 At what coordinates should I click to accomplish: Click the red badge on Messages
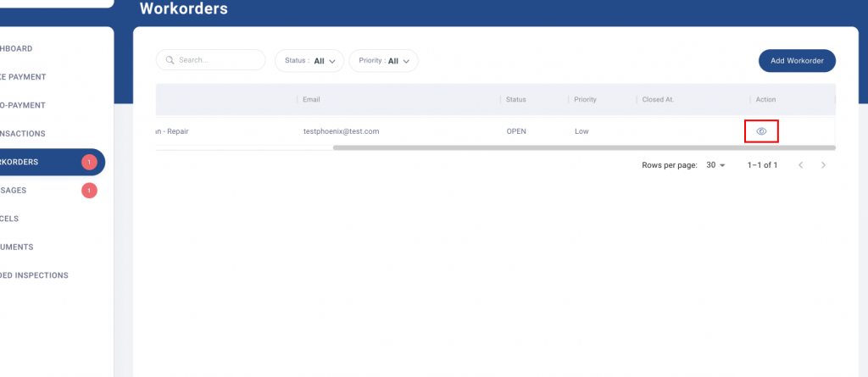point(89,191)
